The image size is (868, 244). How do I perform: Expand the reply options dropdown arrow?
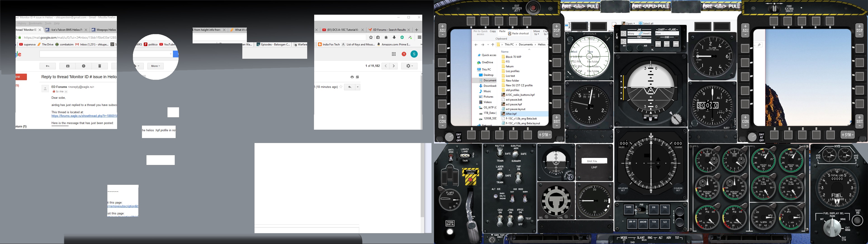click(358, 87)
